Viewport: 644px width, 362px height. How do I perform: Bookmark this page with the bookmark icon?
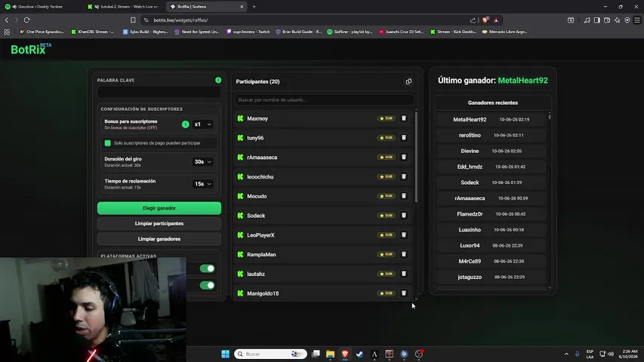click(x=133, y=20)
